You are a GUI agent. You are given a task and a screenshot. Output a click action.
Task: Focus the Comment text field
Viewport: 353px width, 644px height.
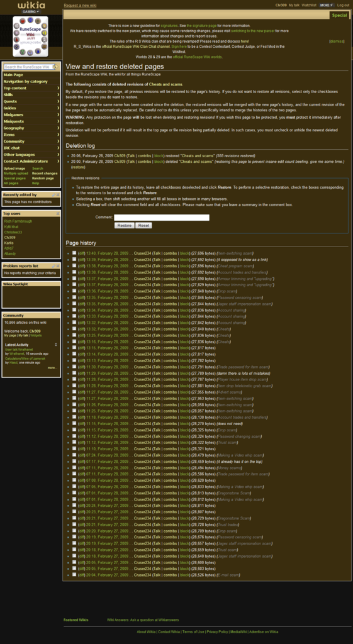(162, 217)
